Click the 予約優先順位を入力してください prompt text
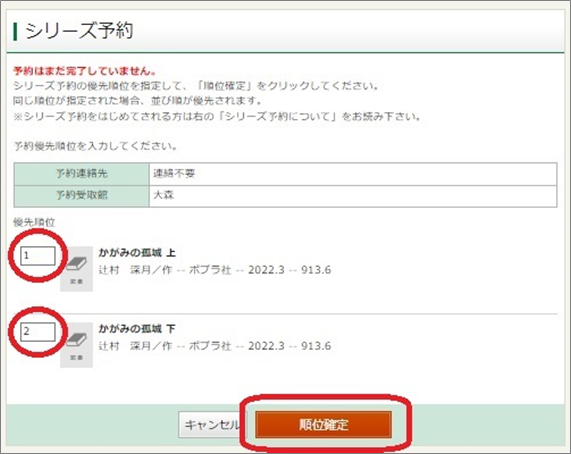Viewport: 571px width, 454px height. pos(95,146)
